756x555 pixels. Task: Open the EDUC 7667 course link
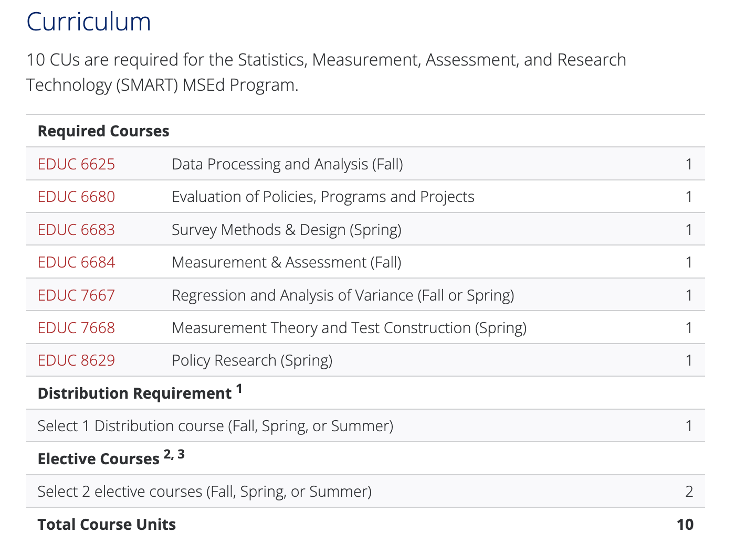point(76,295)
